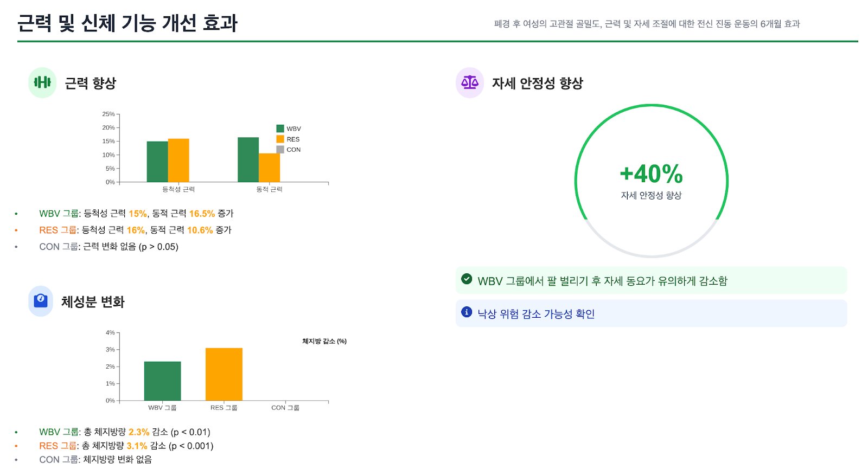
Task: Click the weight scale icon beside 체성분 변화
Action: point(41,300)
